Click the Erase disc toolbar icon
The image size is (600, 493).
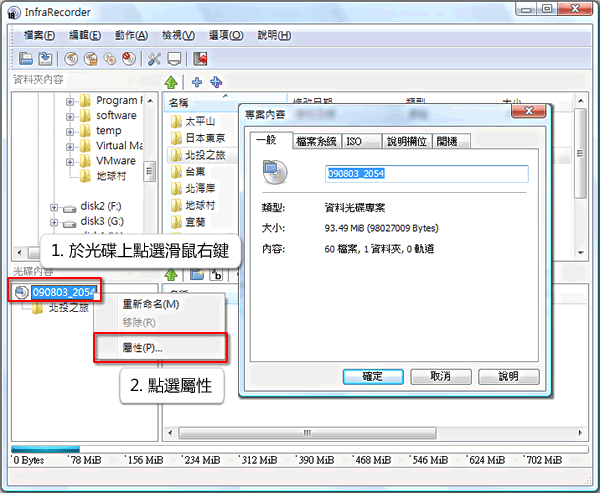(129, 59)
